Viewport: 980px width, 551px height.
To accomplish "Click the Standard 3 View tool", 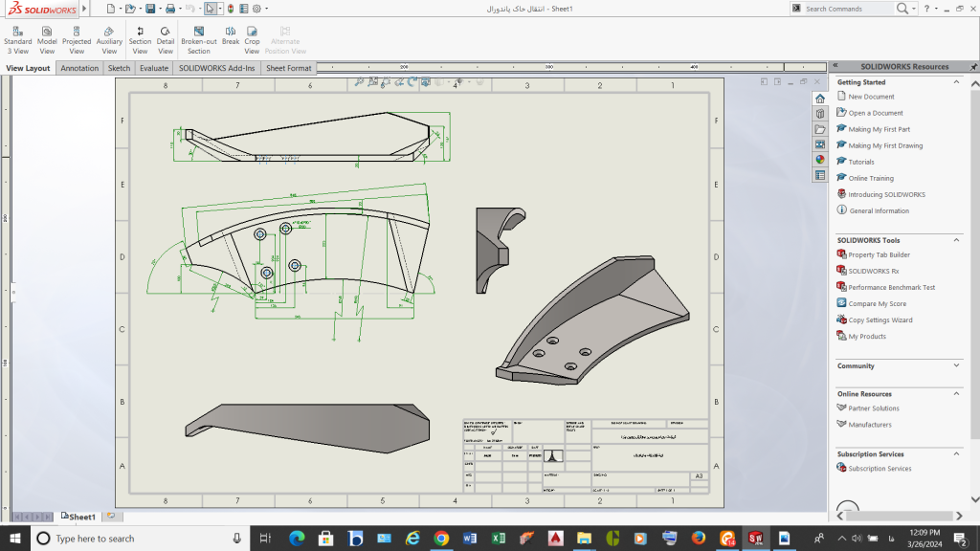I will [17, 40].
